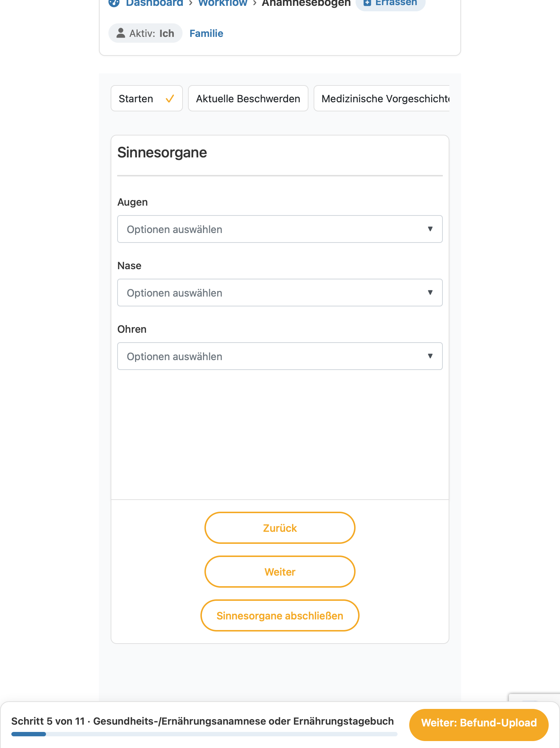The height and width of the screenshot is (748, 560).
Task: Click the orange checkmark on Starten tab
Action: (x=170, y=99)
